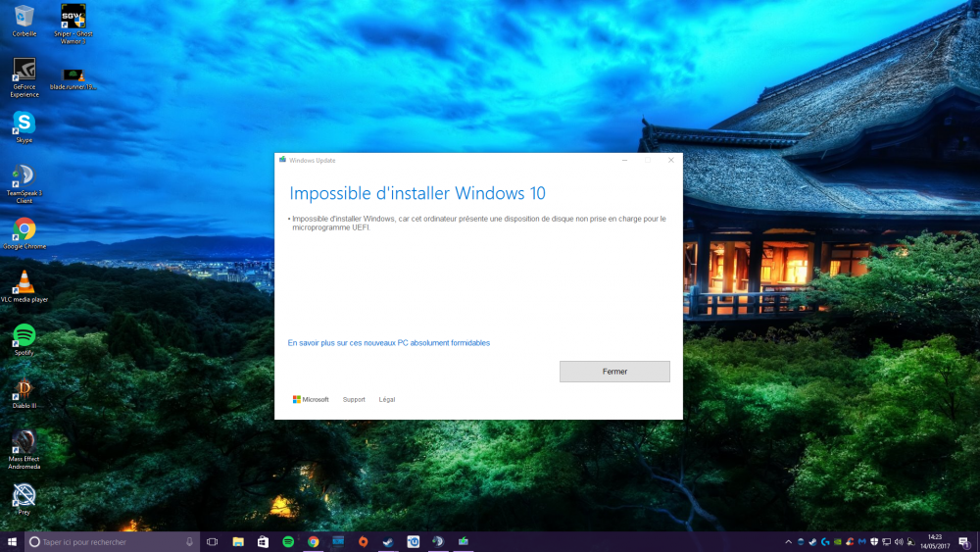This screenshot has height=552, width=980.
Task: Open Microsoft Store from the taskbar
Action: tap(263, 542)
